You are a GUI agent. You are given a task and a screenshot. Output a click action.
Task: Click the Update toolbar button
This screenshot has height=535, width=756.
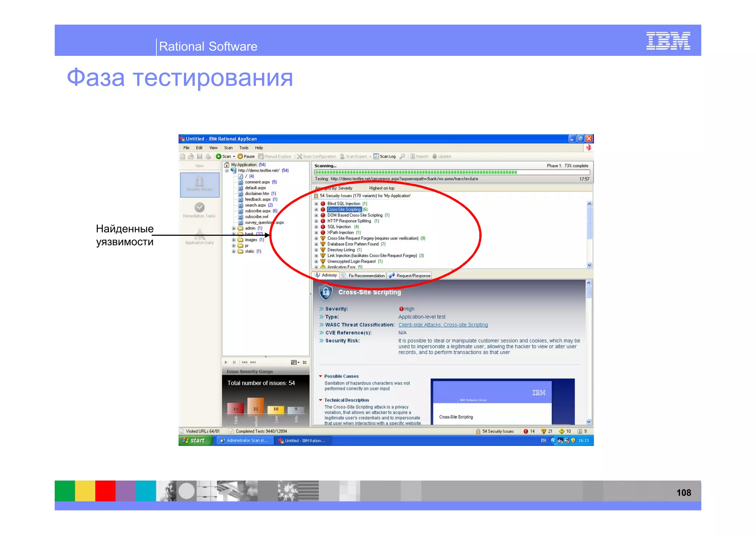pos(442,156)
